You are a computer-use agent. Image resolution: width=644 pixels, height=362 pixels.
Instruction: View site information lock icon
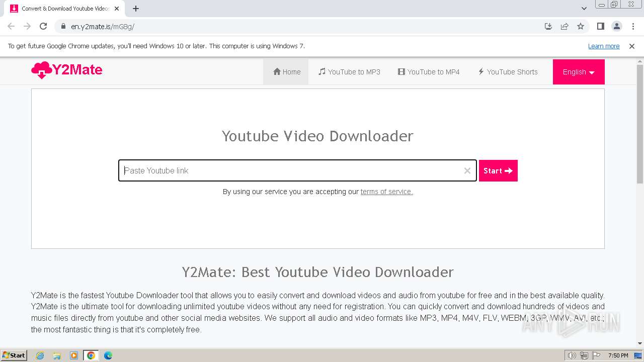63,26
